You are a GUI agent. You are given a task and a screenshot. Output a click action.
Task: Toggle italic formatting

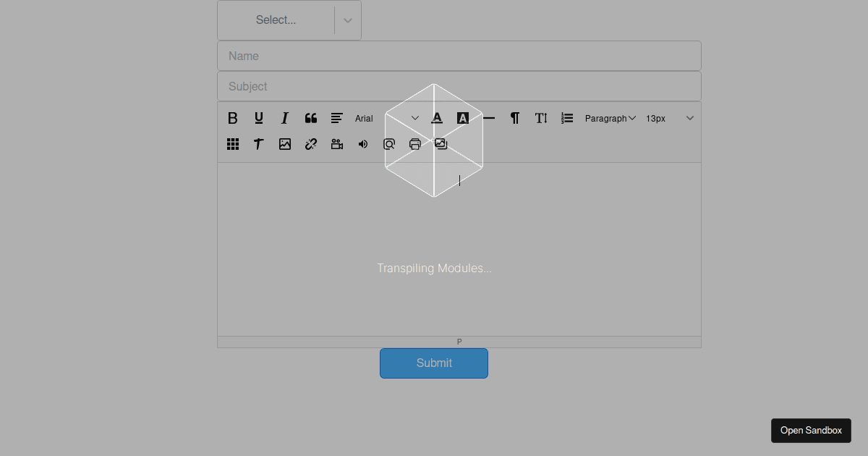tap(285, 118)
